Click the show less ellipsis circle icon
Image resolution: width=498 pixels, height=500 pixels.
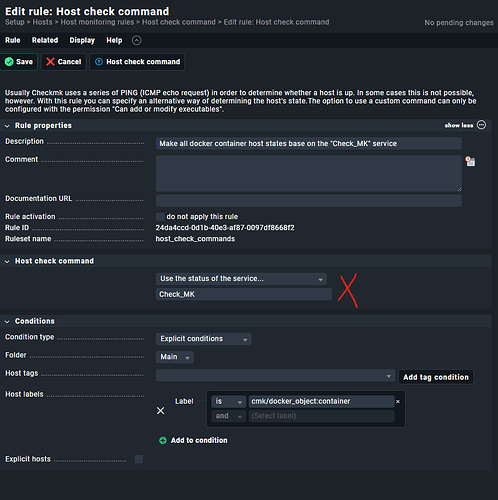point(481,125)
